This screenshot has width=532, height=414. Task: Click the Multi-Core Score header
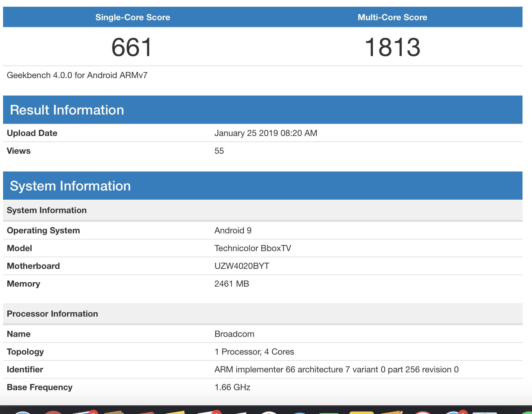pyautogui.click(x=392, y=17)
